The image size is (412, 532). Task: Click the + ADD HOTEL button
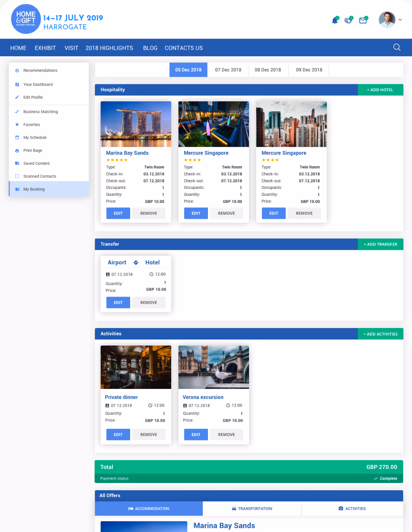[x=380, y=90]
